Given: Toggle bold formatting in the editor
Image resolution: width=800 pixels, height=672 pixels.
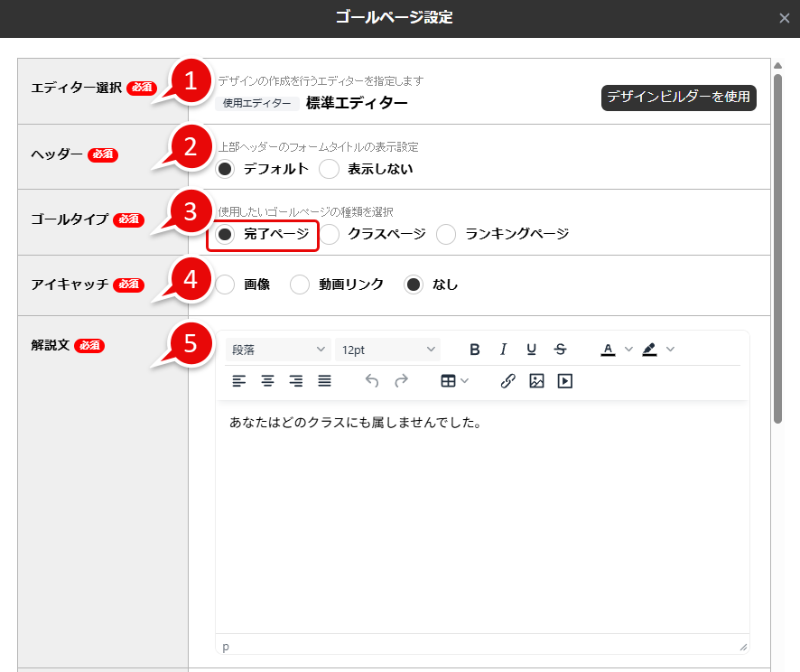Looking at the screenshot, I should pyautogui.click(x=474, y=350).
